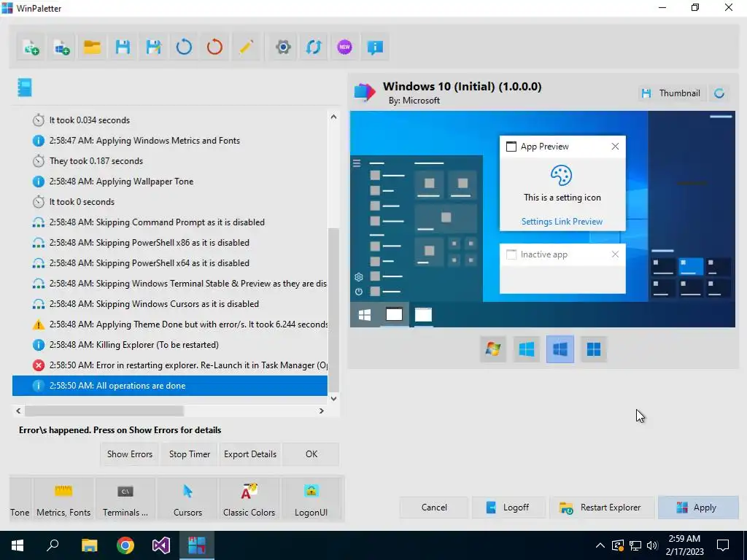
Task: Select Windows 8 preview style icon
Action: click(x=527, y=349)
